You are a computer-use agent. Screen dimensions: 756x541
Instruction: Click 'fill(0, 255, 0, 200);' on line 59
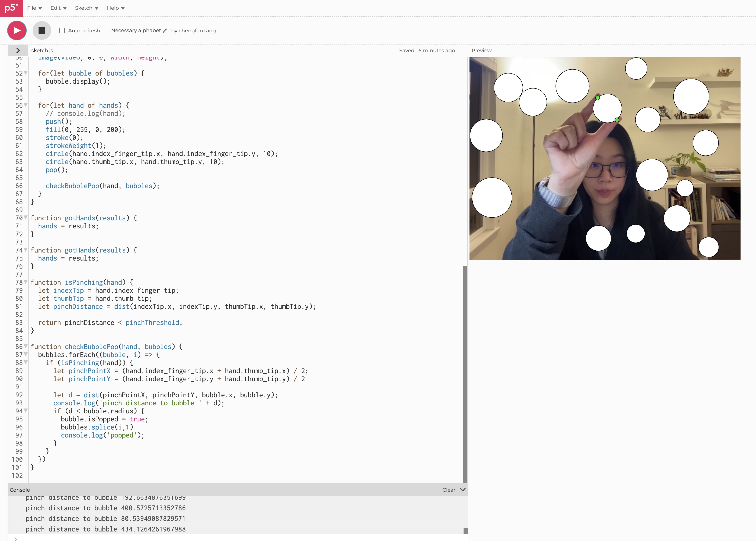[x=85, y=130]
